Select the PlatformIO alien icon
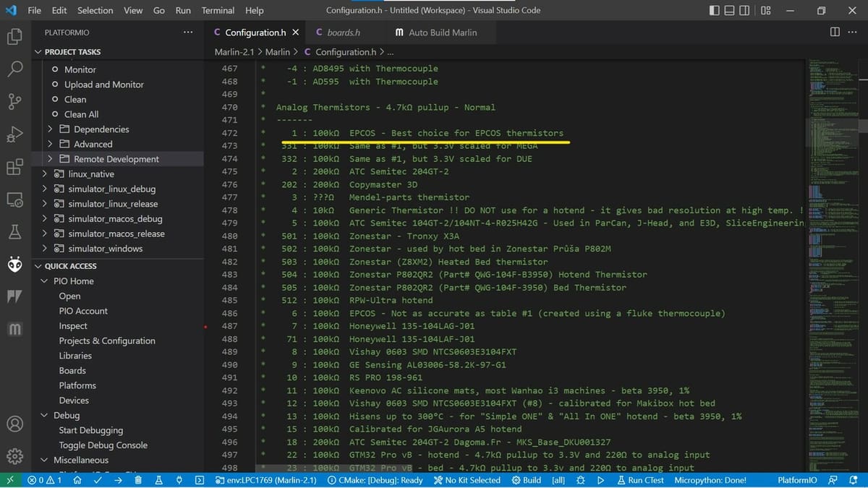Viewport: 868px width, 488px height. [14, 265]
